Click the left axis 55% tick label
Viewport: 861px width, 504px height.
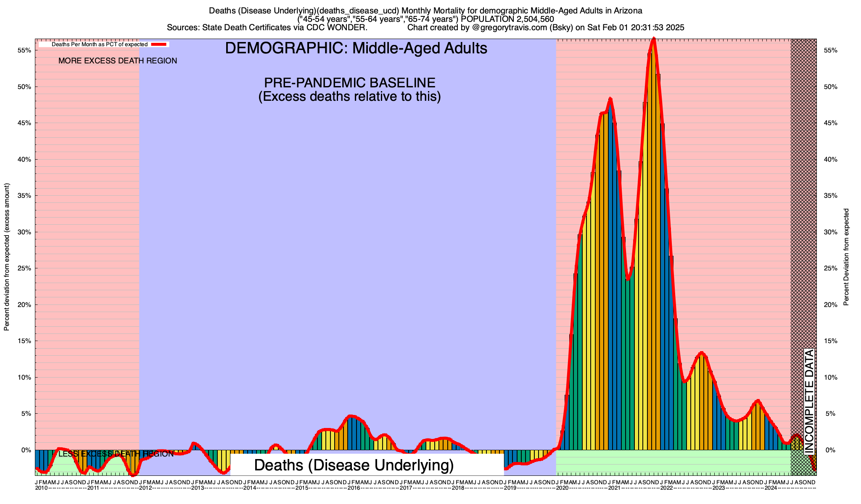point(24,50)
